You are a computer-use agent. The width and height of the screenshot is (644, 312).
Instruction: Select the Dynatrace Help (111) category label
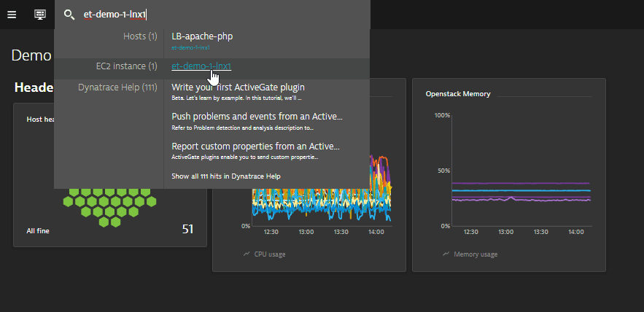click(117, 87)
